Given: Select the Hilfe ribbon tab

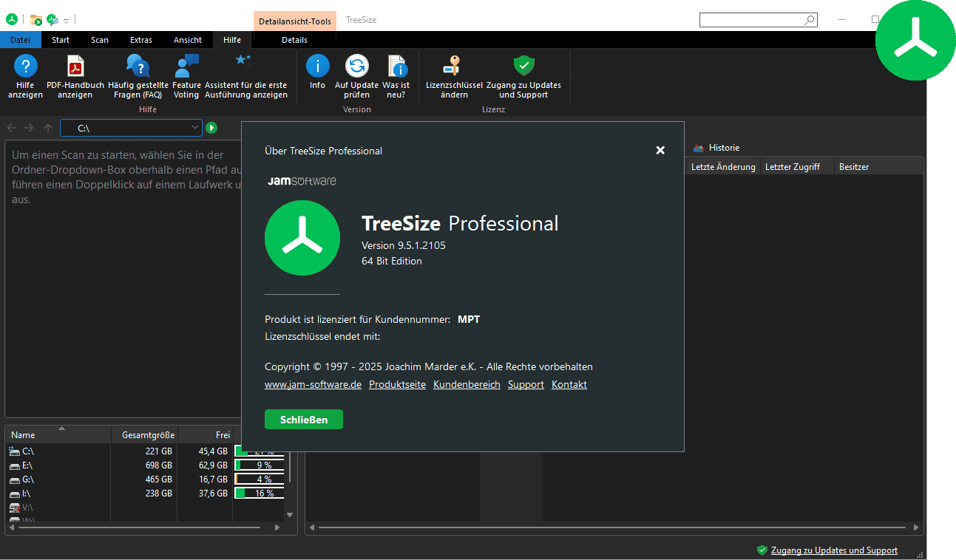Looking at the screenshot, I should click(232, 40).
